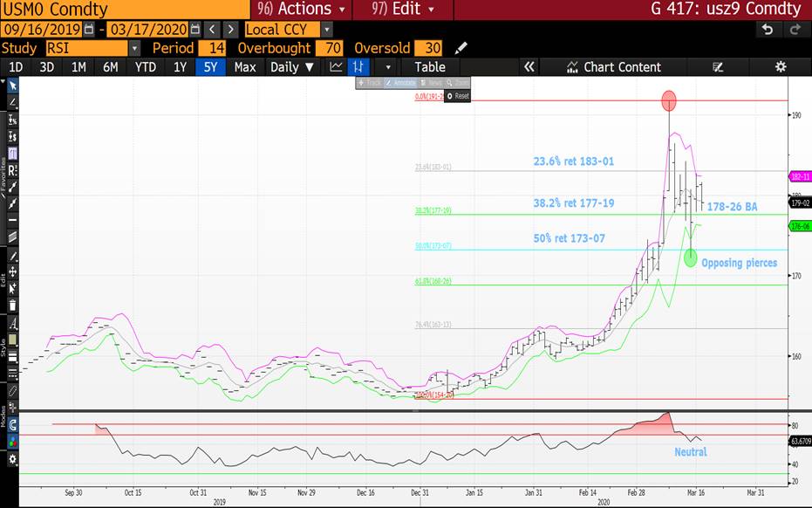812x508 pixels.
Task: Click the annotation settings gear in left toolbar
Action: pyautogui.click(x=12, y=459)
